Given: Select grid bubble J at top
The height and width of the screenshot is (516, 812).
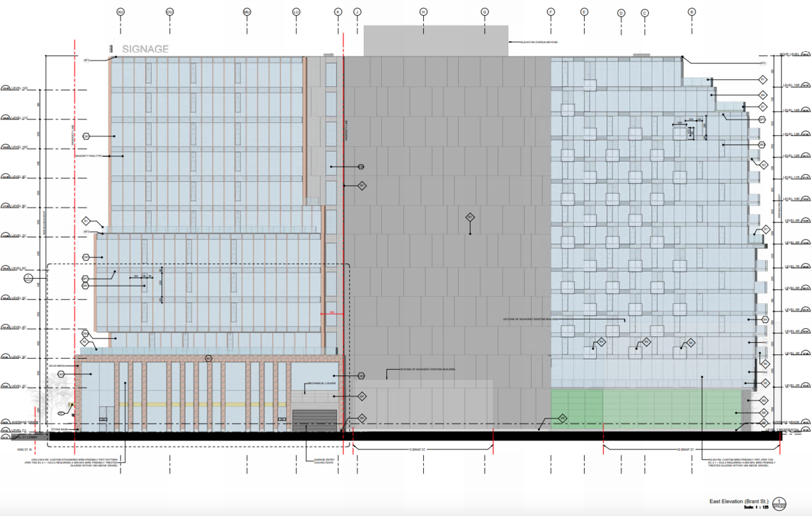Looking at the screenshot, I should click(357, 12).
